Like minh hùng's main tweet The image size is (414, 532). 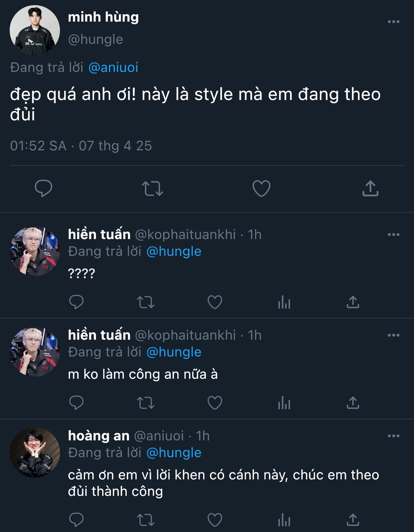(261, 188)
